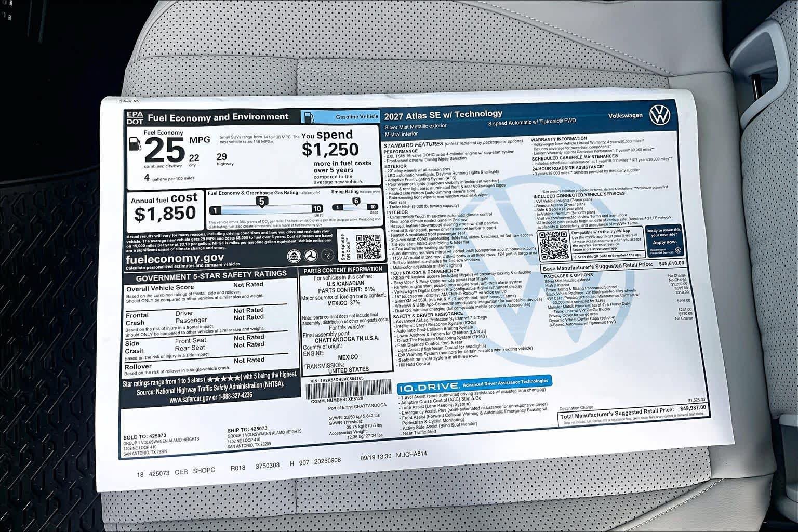Image resolution: width=798 pixels, height=532 pixels.
Task: Click the smog rating marker 6
Action: tap(356, 201)
